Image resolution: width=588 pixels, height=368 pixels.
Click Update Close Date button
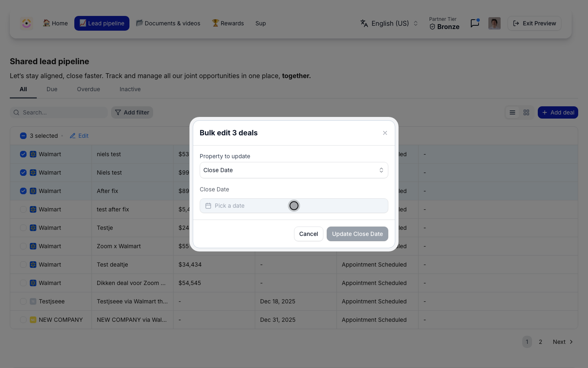[x=357, y=234]
